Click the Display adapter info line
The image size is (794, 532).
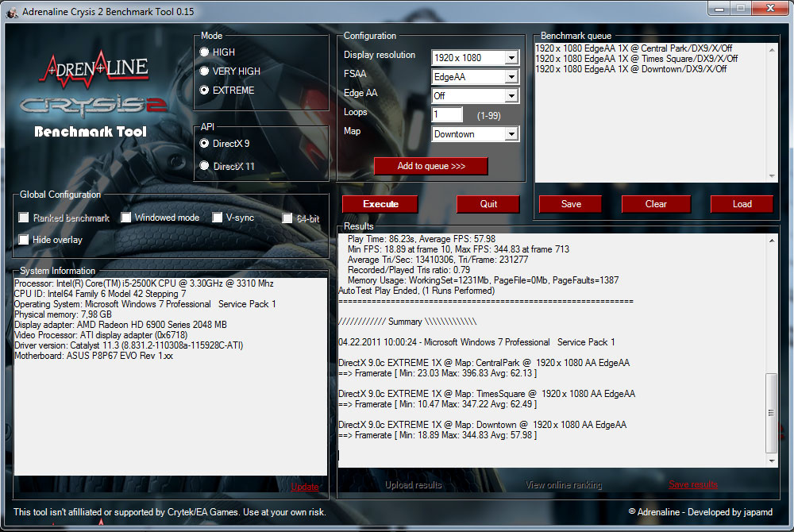(121, 325)
